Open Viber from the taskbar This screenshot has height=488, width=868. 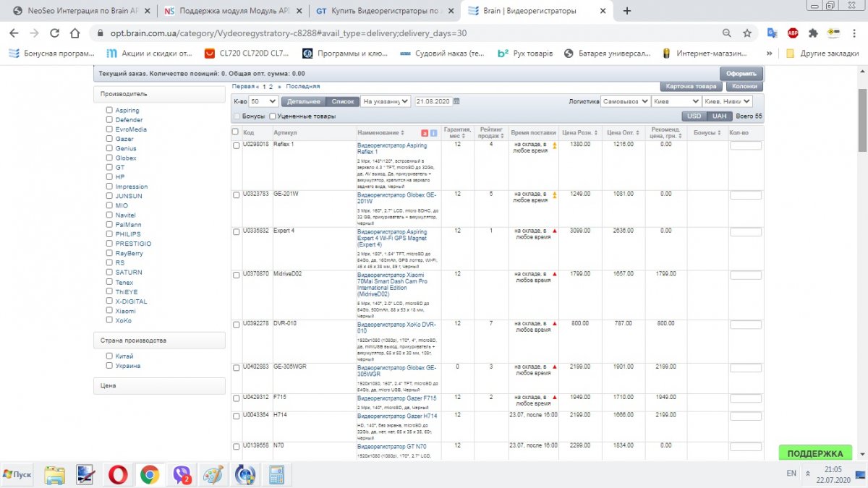[x=182, y=475]
